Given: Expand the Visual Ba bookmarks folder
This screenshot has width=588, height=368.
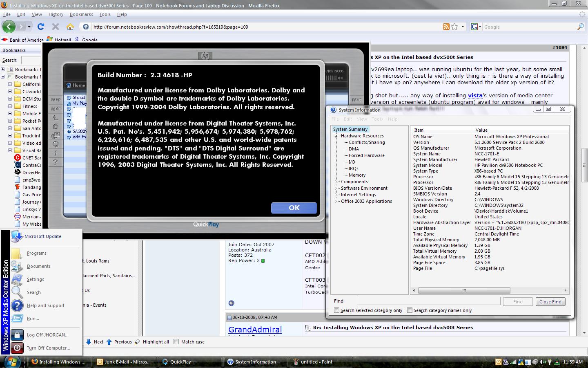Looking at the screenshot, I should [x=10, y=150].
